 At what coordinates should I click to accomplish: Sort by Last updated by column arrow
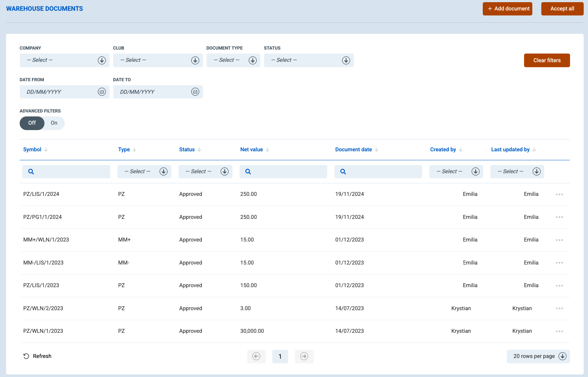534,150
